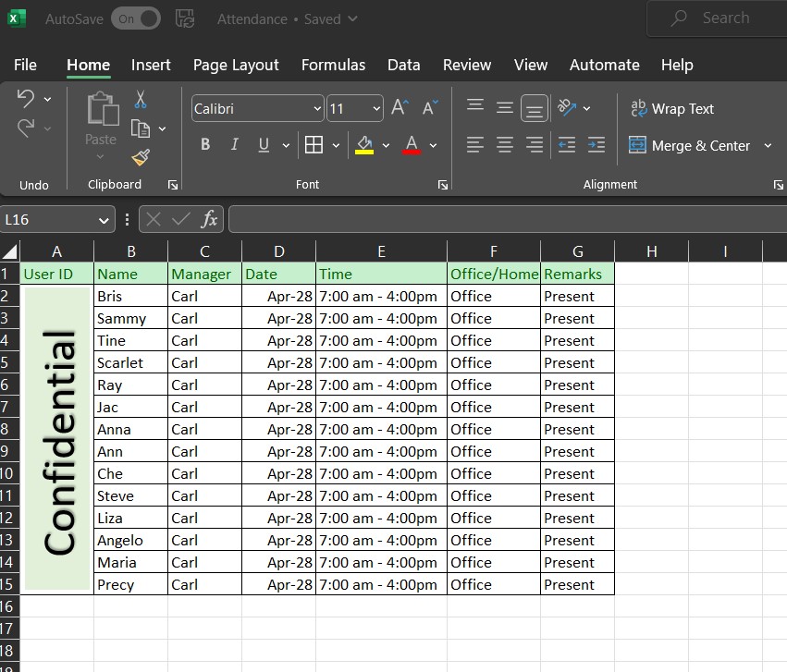787x672 pixels.
Task: Click the Select All corner triangle
Action: [10, 250]
